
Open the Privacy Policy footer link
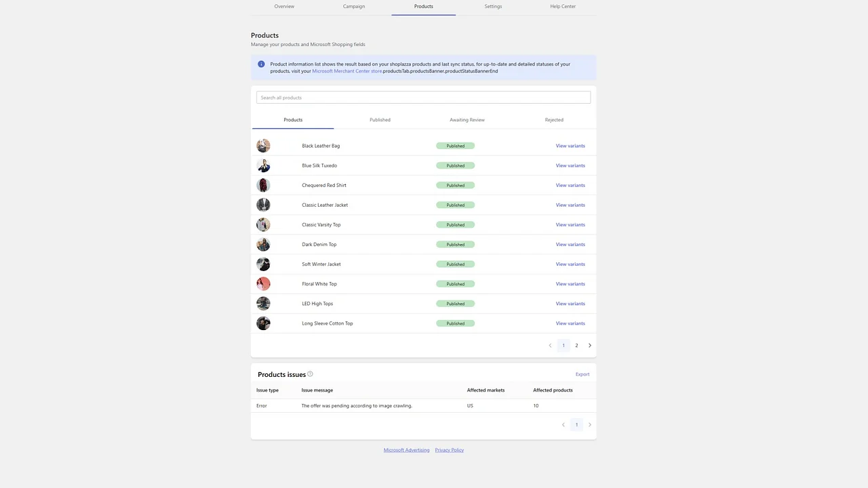[x=449, y=450]
